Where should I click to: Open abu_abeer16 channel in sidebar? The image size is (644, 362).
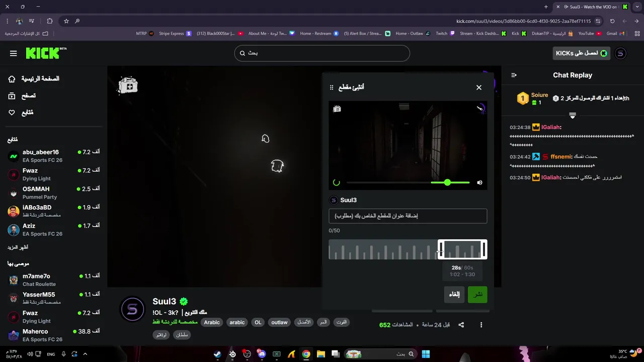pos(54,156)
